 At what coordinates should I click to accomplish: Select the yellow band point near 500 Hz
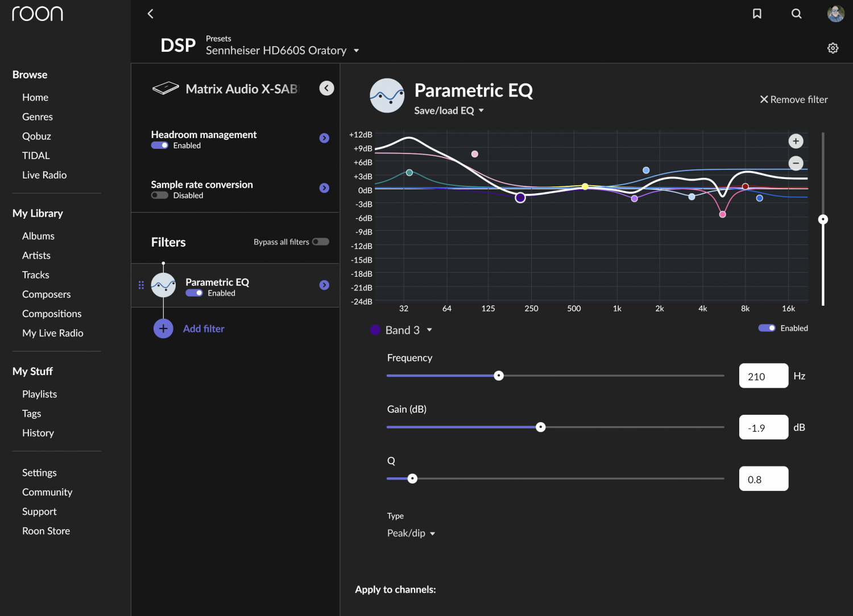585,186
